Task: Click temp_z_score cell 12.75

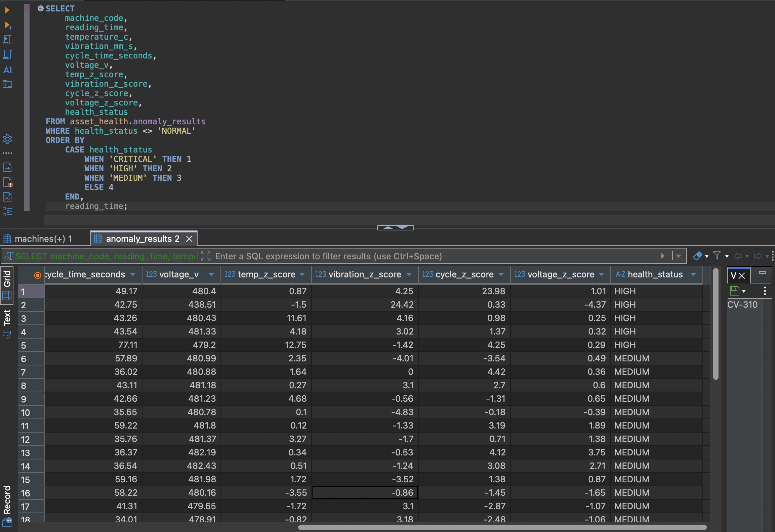Action: tap(266, 345)
